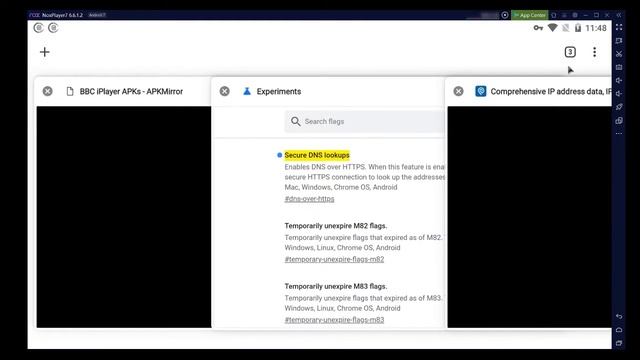
Task: Switch to BBC iPlayer APKs - APKMirror tab
Action: pos(131,91)
